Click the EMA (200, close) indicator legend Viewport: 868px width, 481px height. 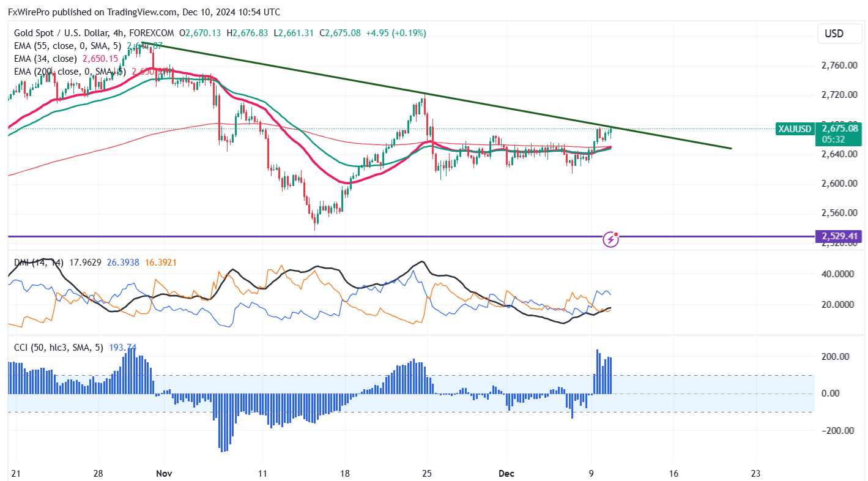(70, 72)
